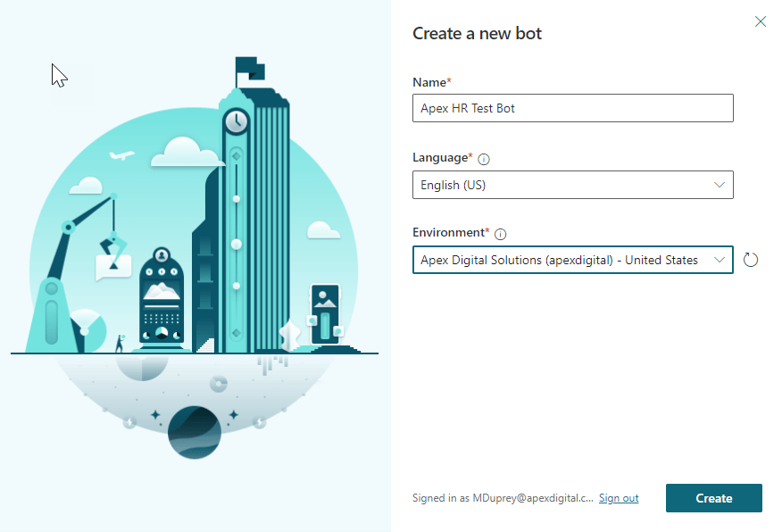Show the Environment info tooltip icon
The height and width of the screenshot is (532, 782).
click(x=500, y=234)
